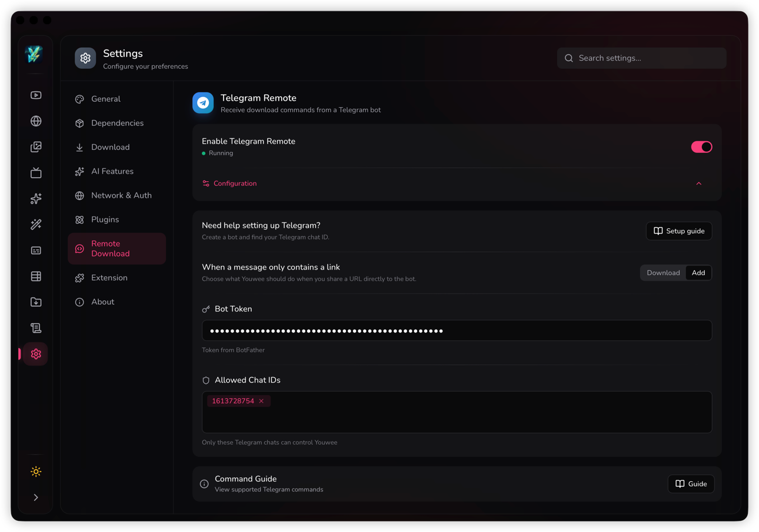The image size is (759, 532).
Task: Focus the Search settings field
Action: click(x=642, y=58)
